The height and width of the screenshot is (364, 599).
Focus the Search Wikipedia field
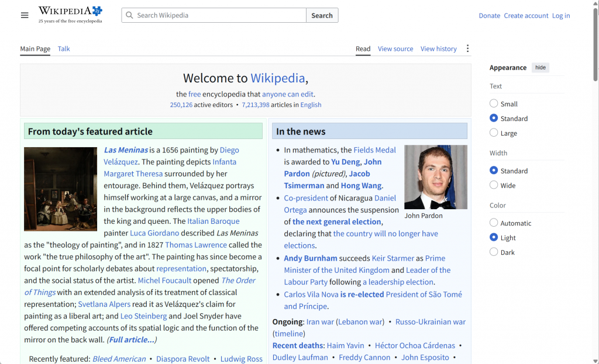[x=214, y=15]
